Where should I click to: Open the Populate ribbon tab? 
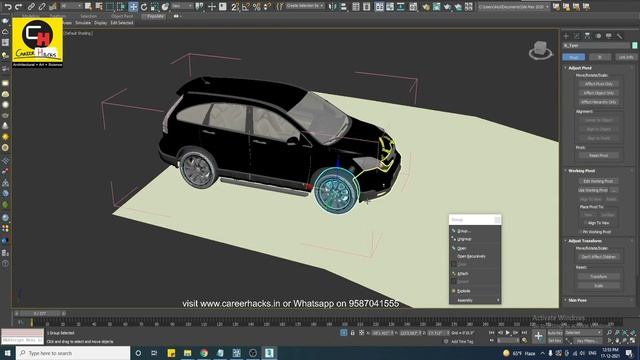point(155,16)
